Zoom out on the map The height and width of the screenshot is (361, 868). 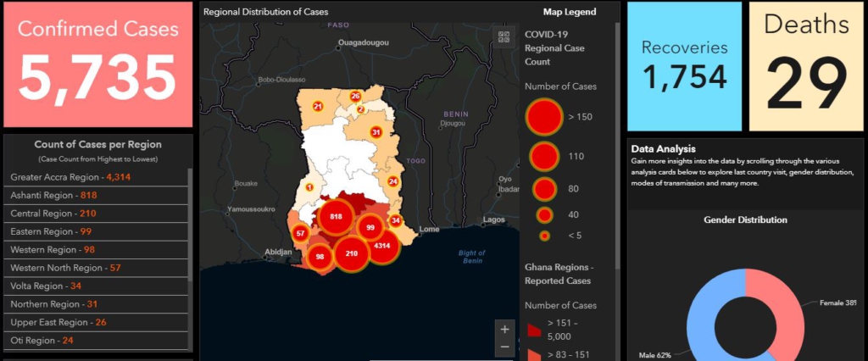[504, 347]
